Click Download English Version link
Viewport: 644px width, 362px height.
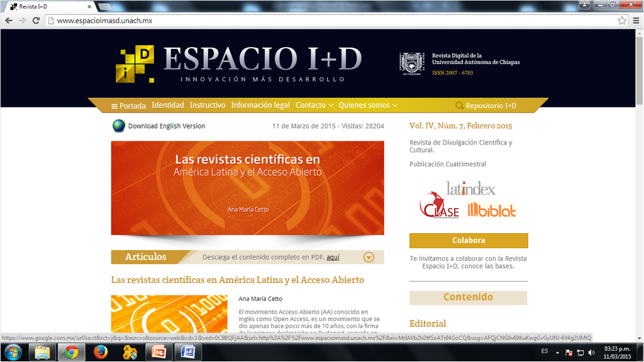(x=166, y=126)
